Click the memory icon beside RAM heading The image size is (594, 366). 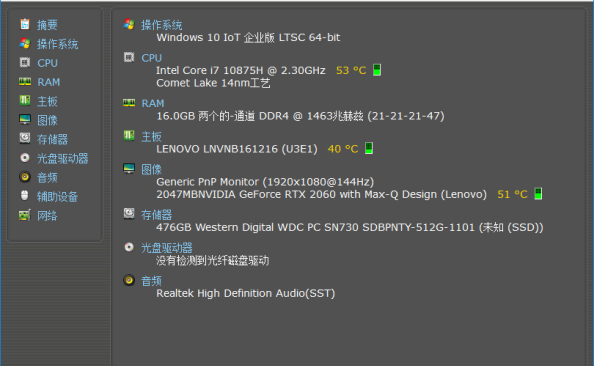129,103
